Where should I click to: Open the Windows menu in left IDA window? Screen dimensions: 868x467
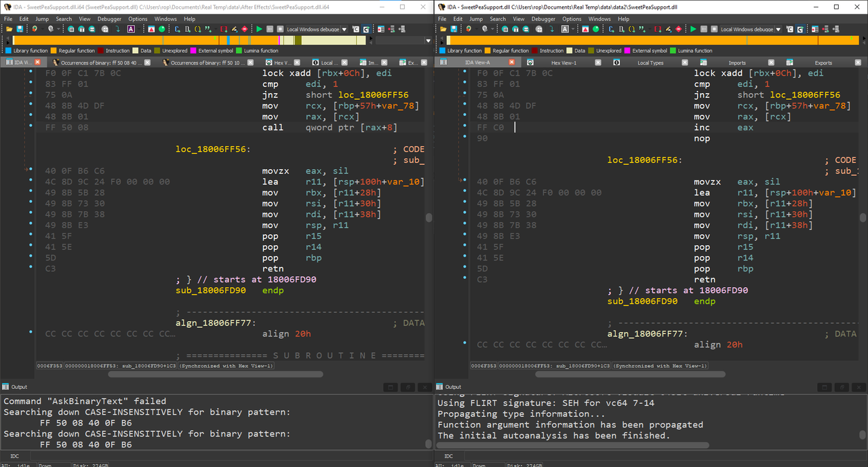(165, 19)
